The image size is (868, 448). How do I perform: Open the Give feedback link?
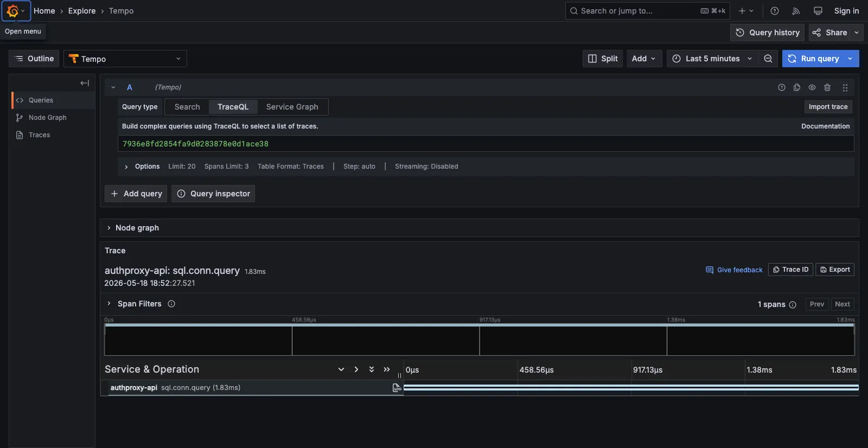(734, 270)
